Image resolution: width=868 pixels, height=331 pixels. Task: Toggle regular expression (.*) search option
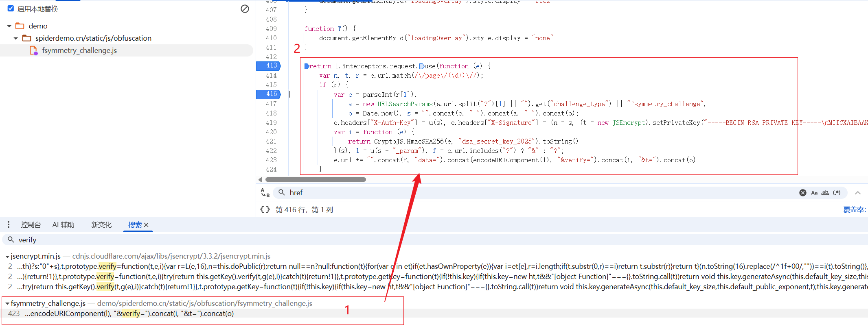[x=837, y=193]
